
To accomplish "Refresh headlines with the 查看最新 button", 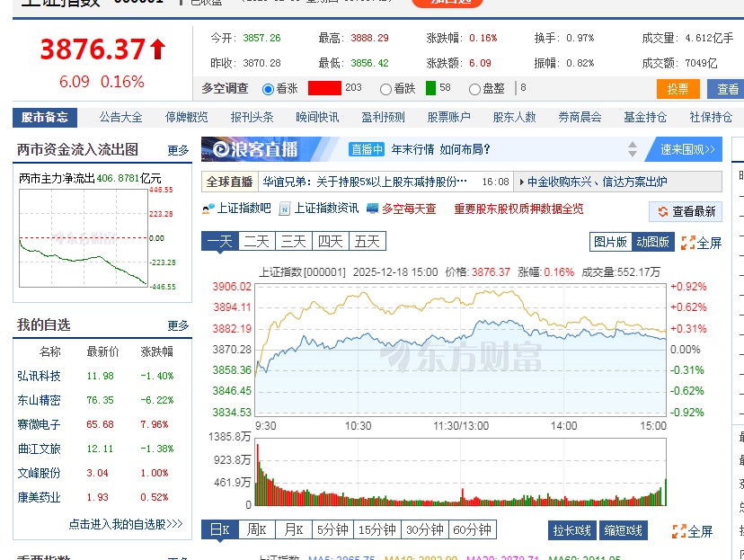I will pos(686,211).
